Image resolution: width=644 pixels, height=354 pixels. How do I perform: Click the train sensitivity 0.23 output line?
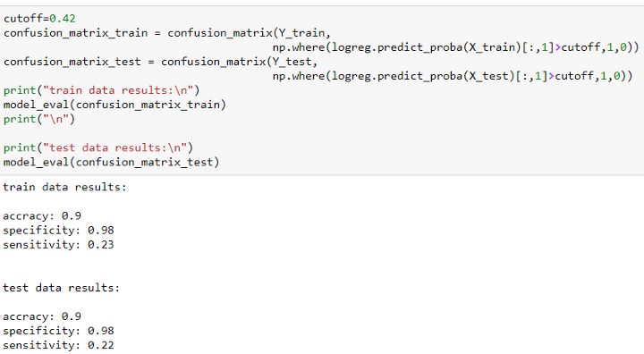coord(58,245)
